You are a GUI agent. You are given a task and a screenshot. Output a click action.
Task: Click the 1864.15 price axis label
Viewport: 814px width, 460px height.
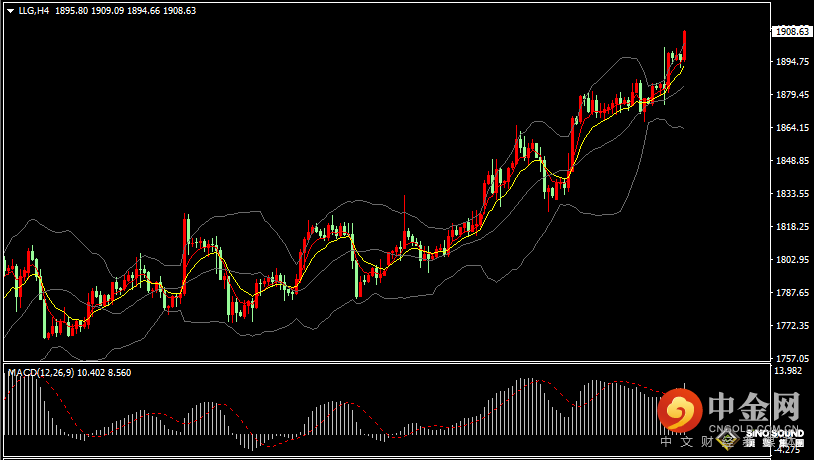(x=791, y=128)
